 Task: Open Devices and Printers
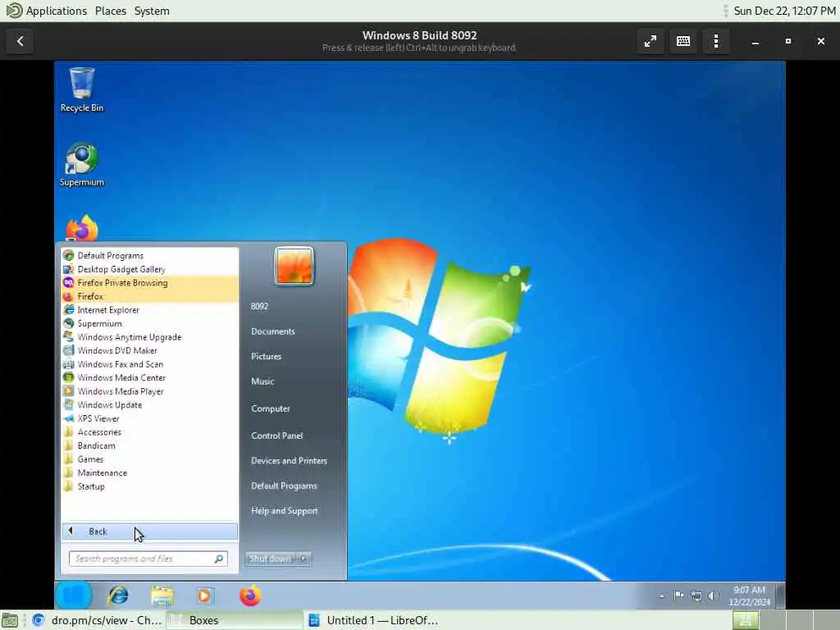coord(290,461)
